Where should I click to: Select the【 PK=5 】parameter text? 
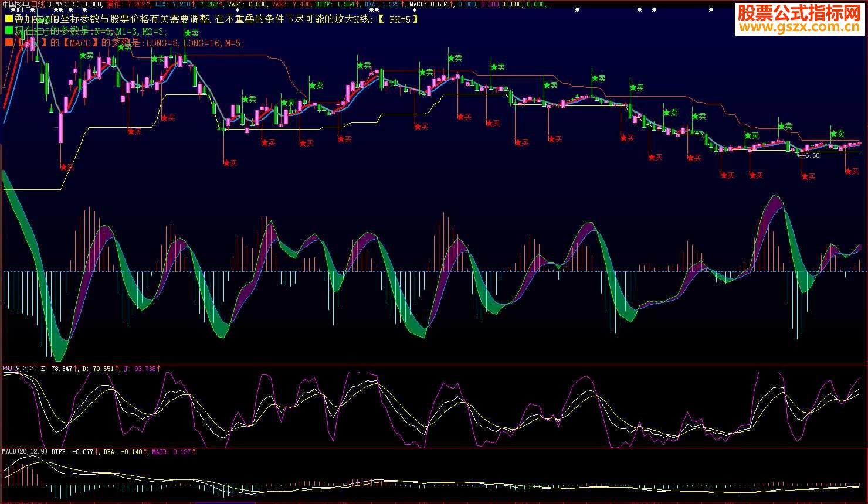398,19
